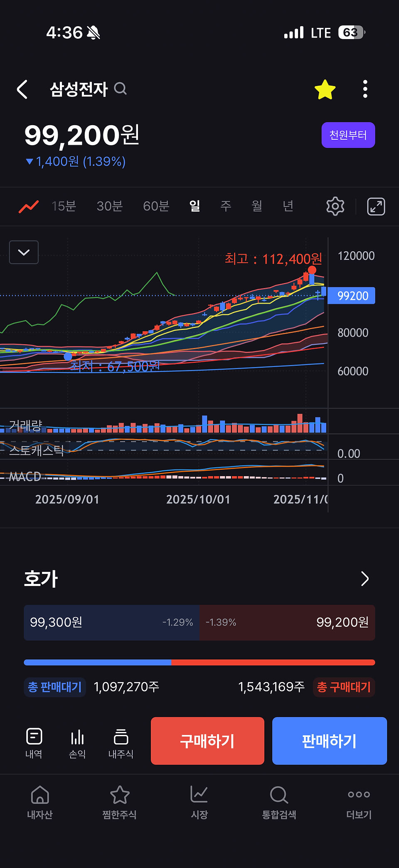Image resolution: width=399 pixels, height=868 pixels.
Task: Tap the 최고 : 112,400원 high marker
Action: pyautogui.click(x=273, y=259)
